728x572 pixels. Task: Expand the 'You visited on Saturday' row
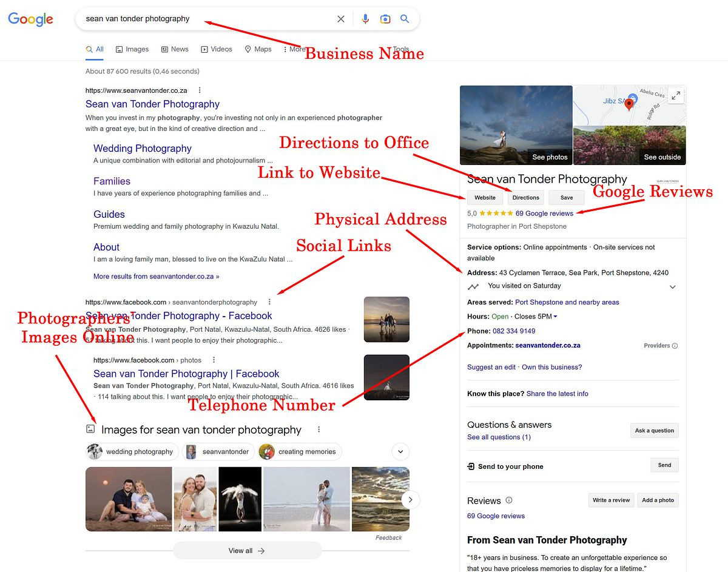pos(672,287)
